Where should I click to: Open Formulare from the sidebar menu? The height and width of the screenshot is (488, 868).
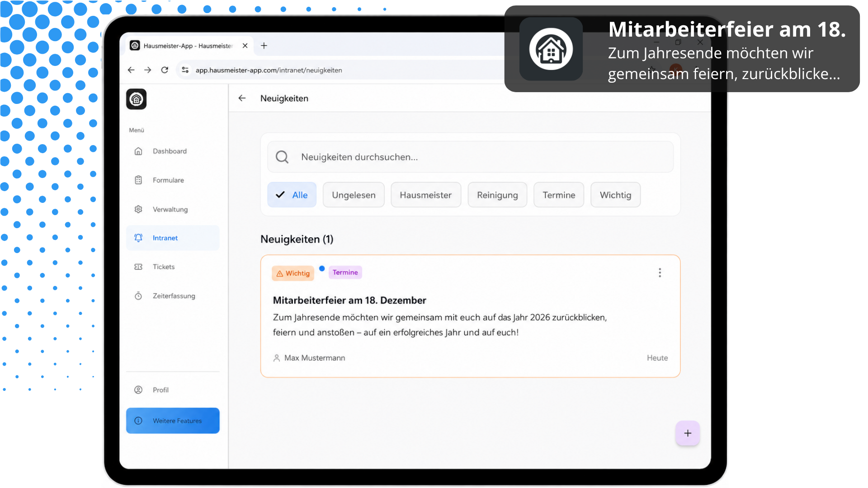coord(173,180)
